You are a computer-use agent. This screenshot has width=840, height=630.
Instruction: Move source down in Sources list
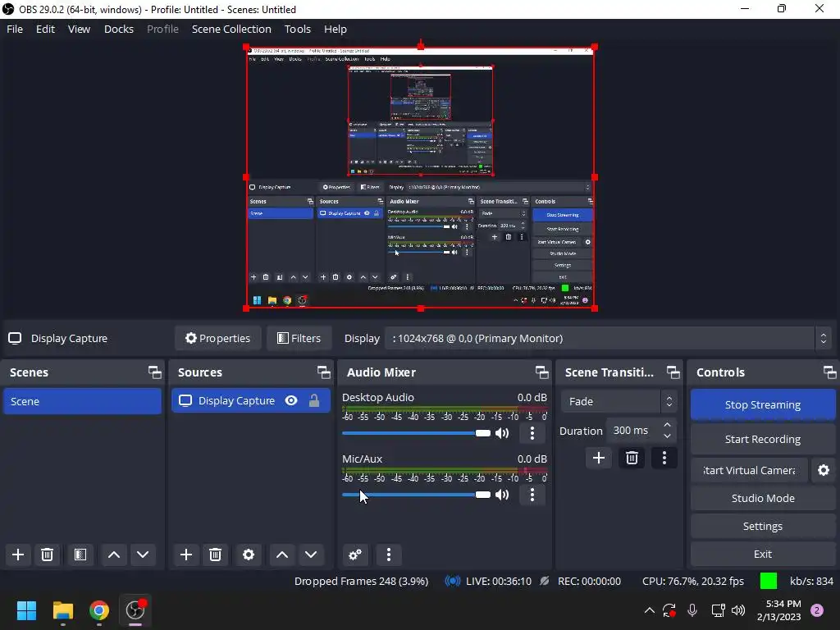point(311,555)
